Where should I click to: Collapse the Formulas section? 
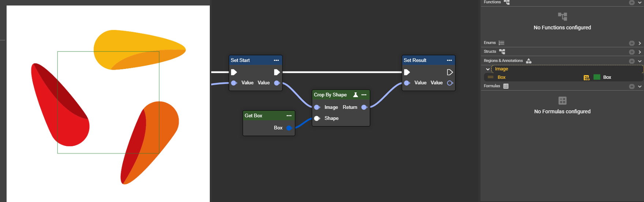[x=640, y=87]
